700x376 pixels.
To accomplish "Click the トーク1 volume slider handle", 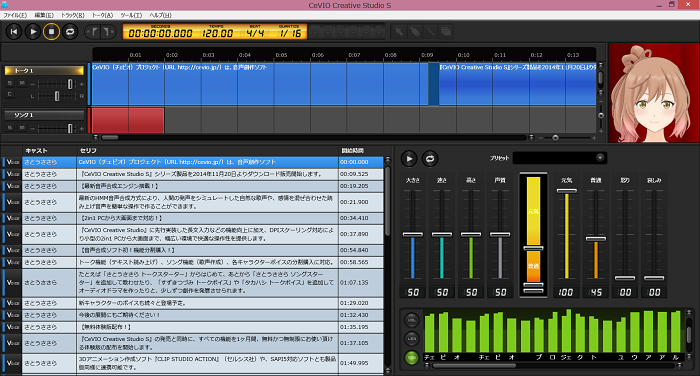I will click(x=70, y=84).
